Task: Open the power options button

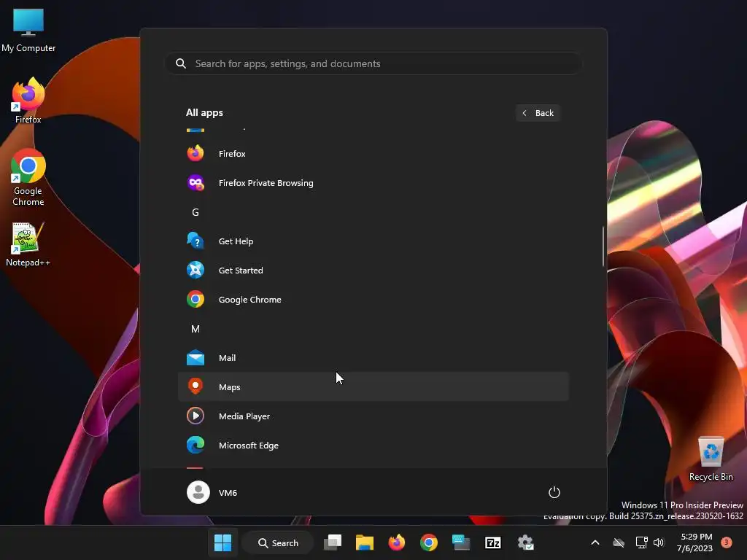Action: tap(554, 492)
